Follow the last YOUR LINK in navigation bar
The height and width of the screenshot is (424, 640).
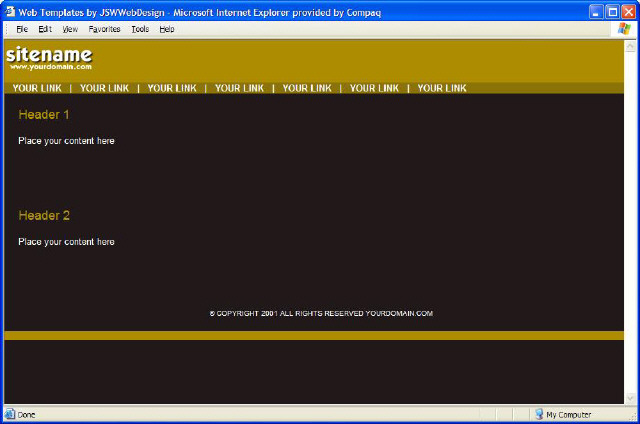(x=442, y=88)
